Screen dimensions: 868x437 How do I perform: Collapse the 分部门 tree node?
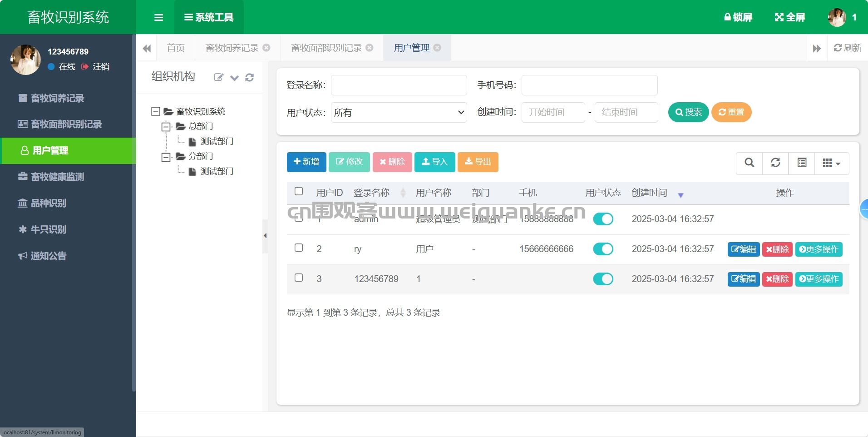click(x=166, y=157)
